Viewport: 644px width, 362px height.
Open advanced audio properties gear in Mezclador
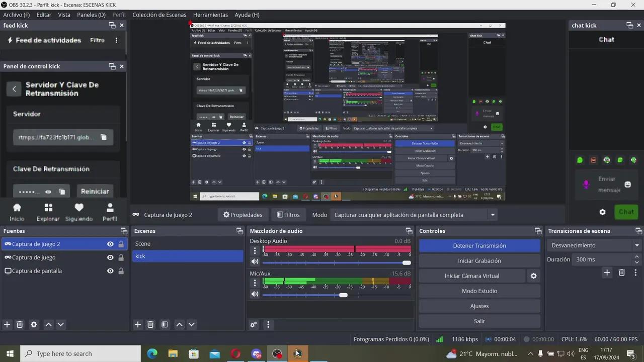[x=253, y=324]
